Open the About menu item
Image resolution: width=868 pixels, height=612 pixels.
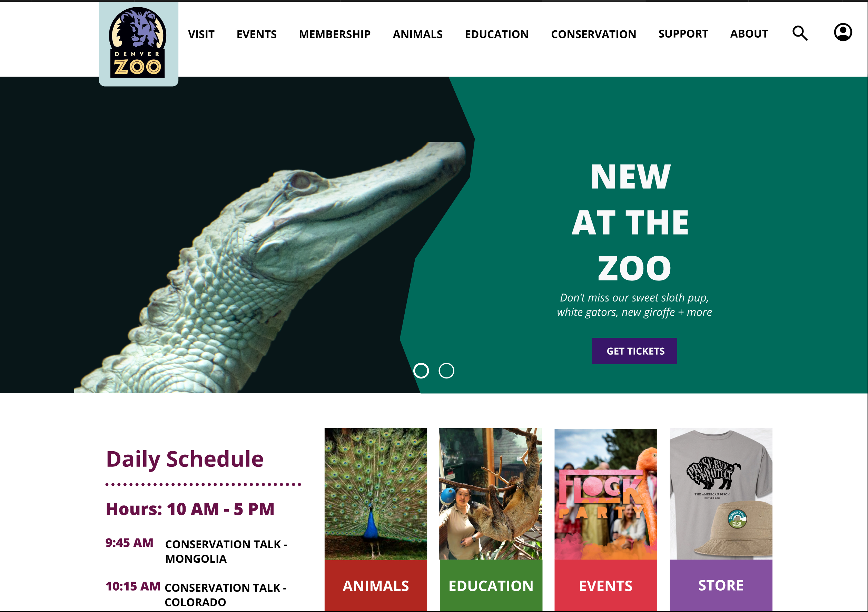point(749,34)
